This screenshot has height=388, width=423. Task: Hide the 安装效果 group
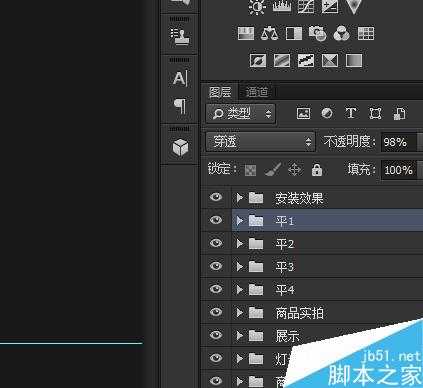coord(216,197)
